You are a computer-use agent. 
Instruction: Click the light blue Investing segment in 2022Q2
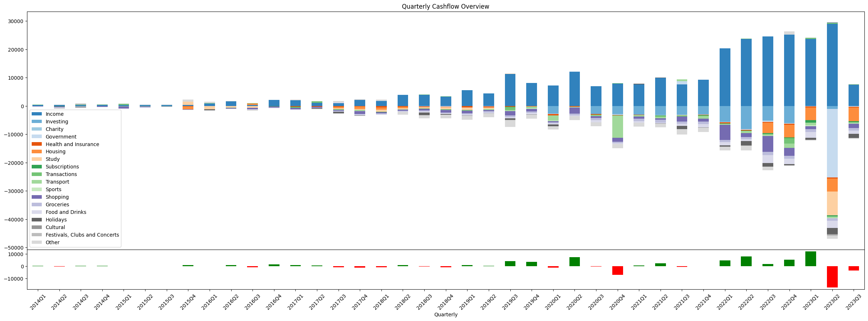click(x=746, y=118)
